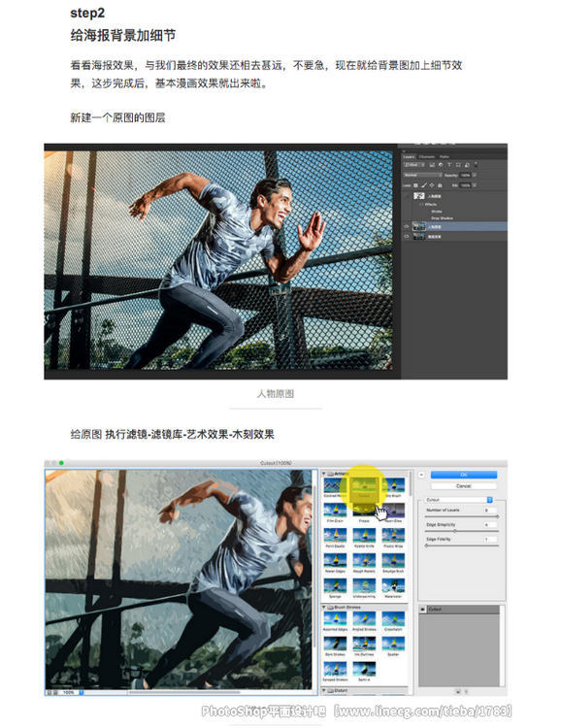Adjust the Number of Levels slider

pos(462,516)
